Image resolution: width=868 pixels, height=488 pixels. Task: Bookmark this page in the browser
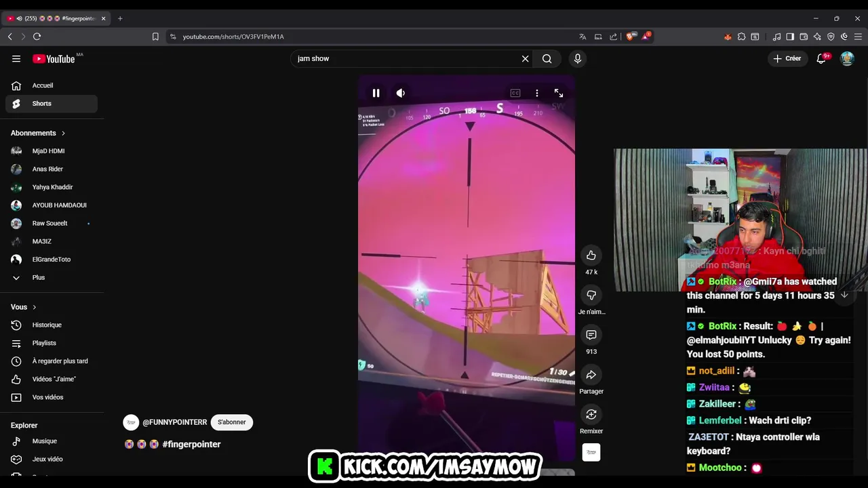(155, 37)
